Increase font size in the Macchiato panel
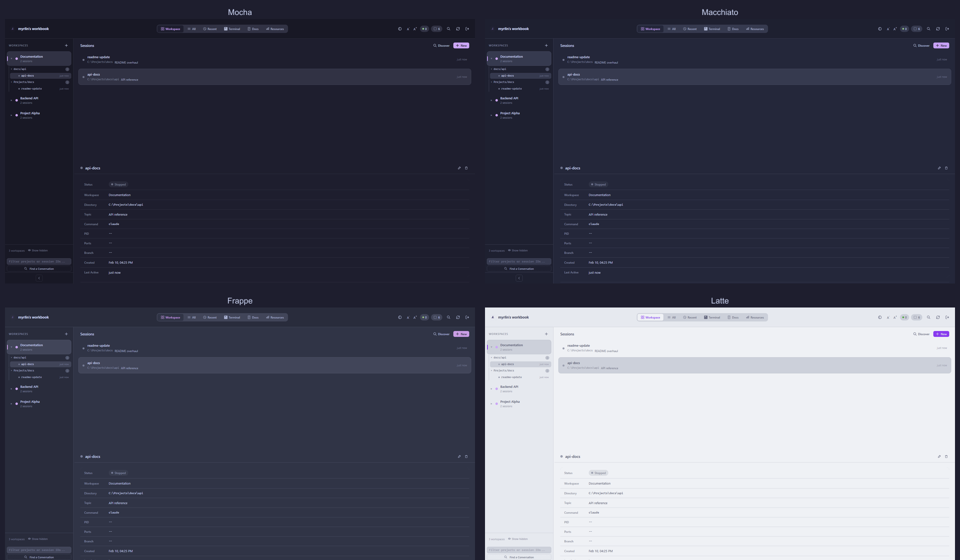Screen dimensions: 960x560 coord(895,29)
